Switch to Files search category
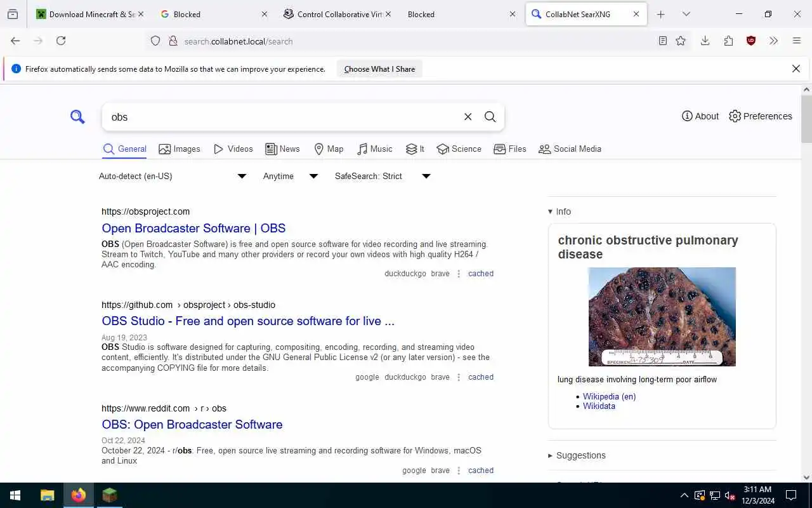Viewport: 812px width, 508px height. pos(510,149)
